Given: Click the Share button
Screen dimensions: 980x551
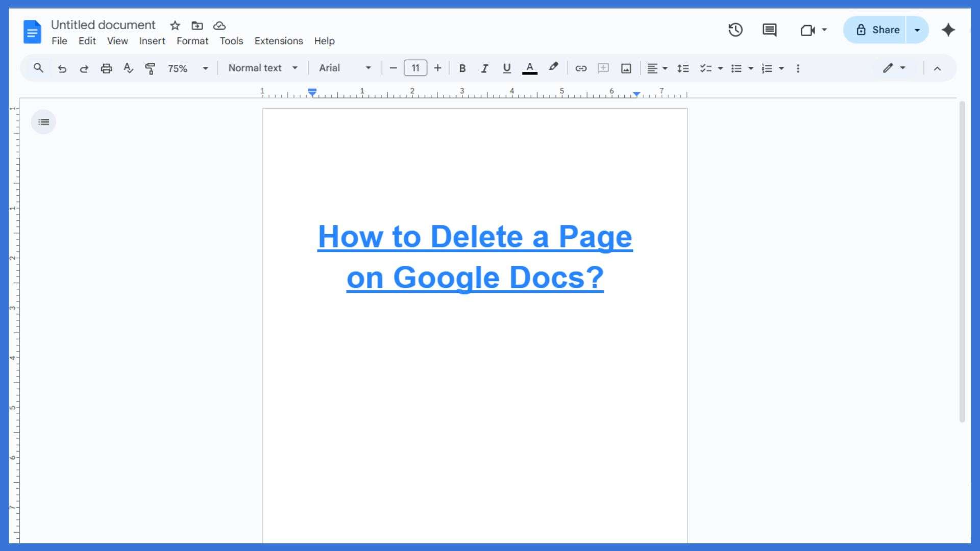Looking at the screenshot, I should pos(875,30).
